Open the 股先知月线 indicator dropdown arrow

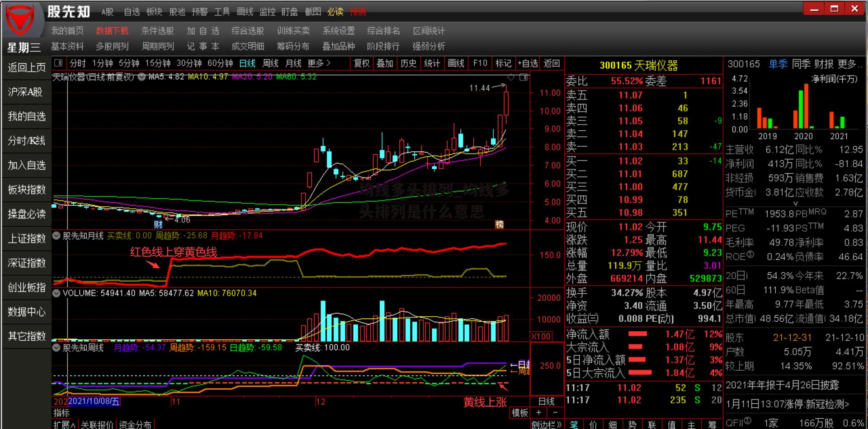[57, 235]
